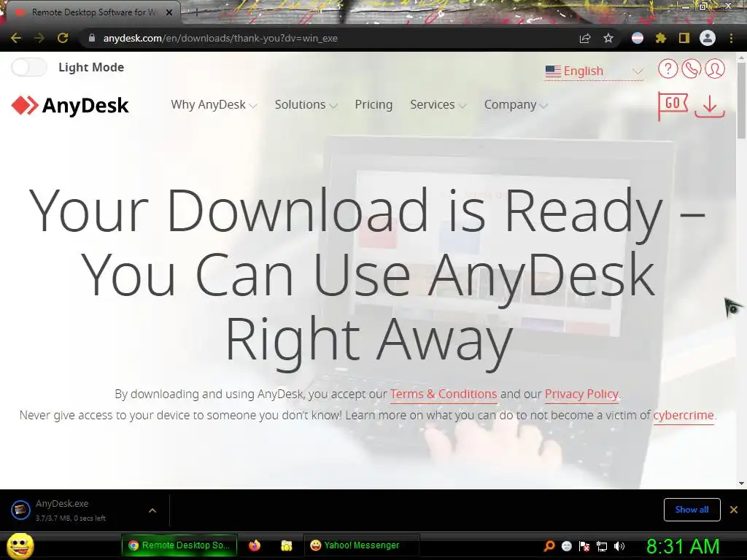The height and width of the screenshot is (560, 747).
Task: Reload the AnyDesk page
Action: [63, 38]
